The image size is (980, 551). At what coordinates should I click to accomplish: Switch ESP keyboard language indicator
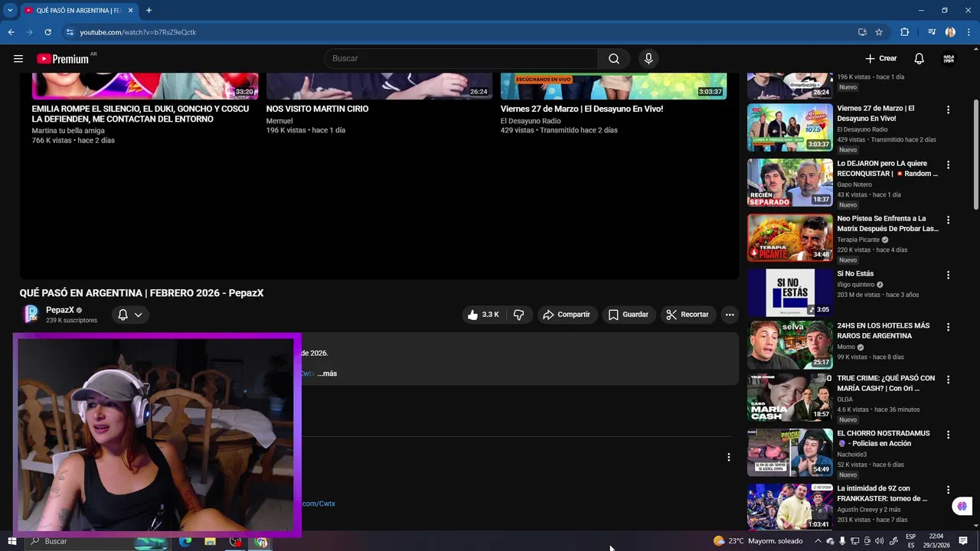pos(910,541)
